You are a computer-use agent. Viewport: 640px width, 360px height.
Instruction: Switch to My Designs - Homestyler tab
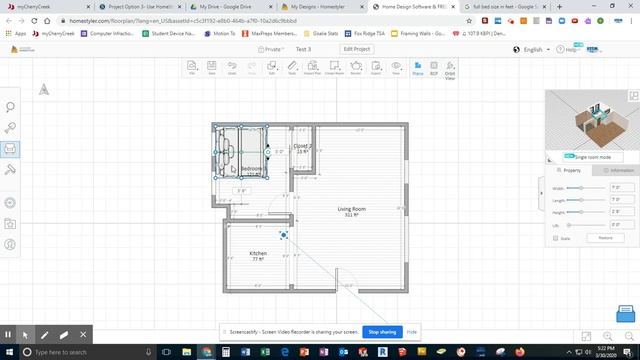click(x=322, y=7)
